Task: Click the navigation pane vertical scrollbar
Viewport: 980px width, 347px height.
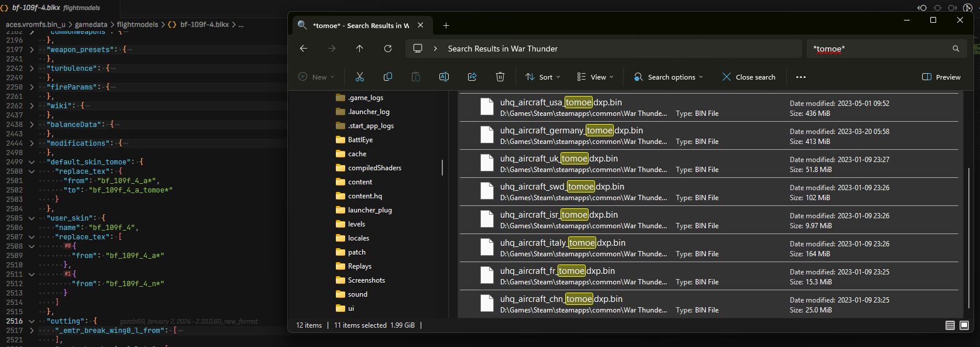Action: click(x=442, y=167)
